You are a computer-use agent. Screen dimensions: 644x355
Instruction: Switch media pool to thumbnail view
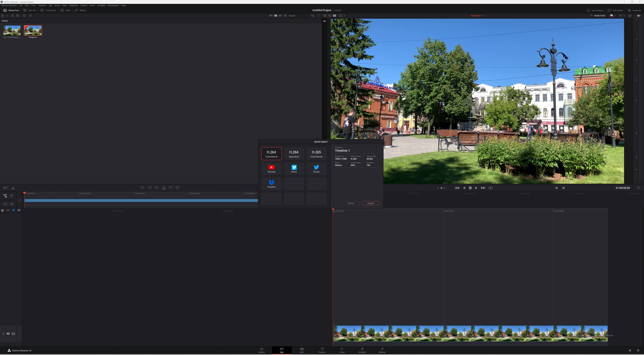[276, 16]
